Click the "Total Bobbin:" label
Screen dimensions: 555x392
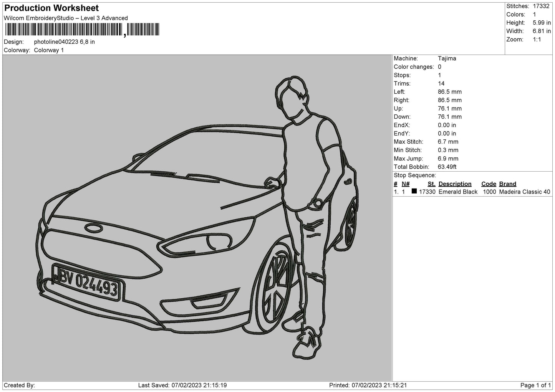click(411, 167)
